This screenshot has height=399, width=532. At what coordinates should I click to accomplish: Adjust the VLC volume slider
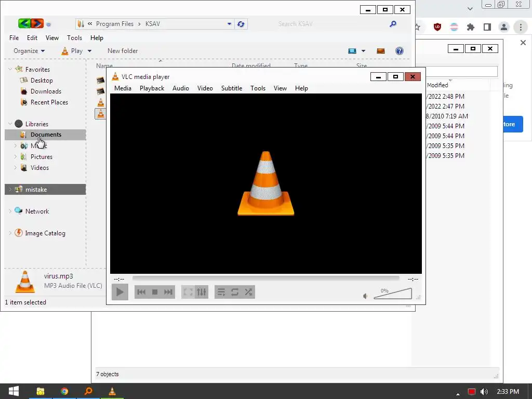coord(393,294)
